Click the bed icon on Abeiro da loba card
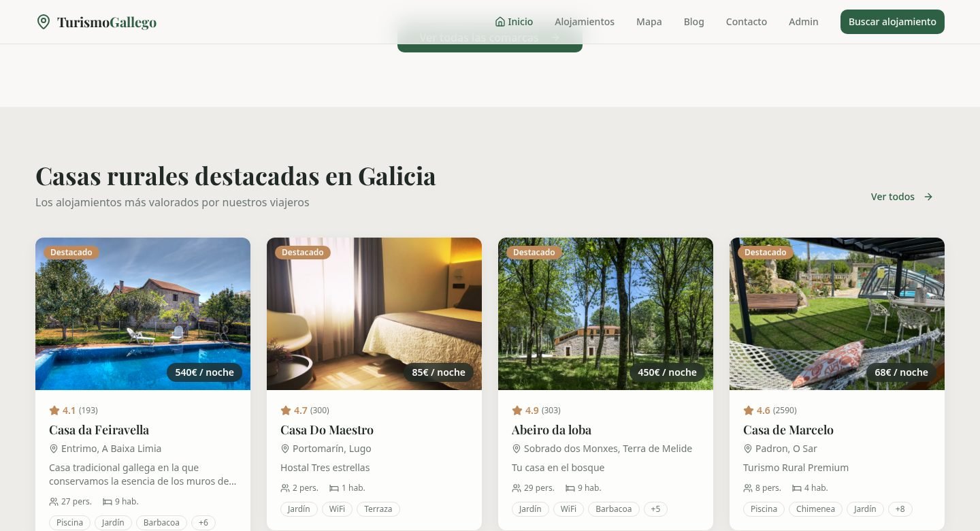The height and width of the screenshot is (531, 980). click(570, 488)
